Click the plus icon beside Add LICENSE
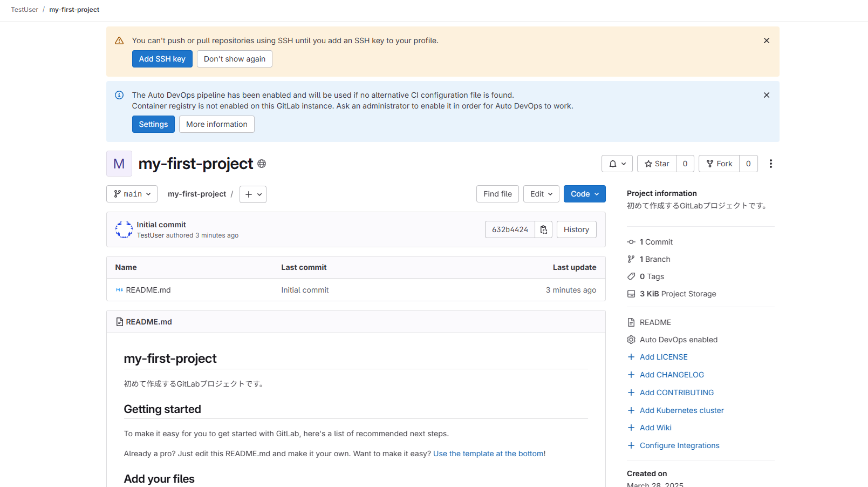 click(631, 357)
